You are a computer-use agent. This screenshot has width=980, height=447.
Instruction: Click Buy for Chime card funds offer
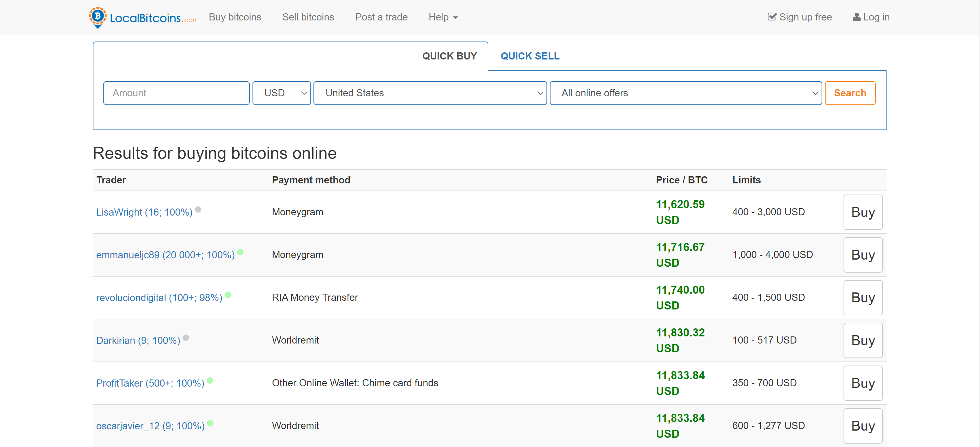click(x=863, y=383)
